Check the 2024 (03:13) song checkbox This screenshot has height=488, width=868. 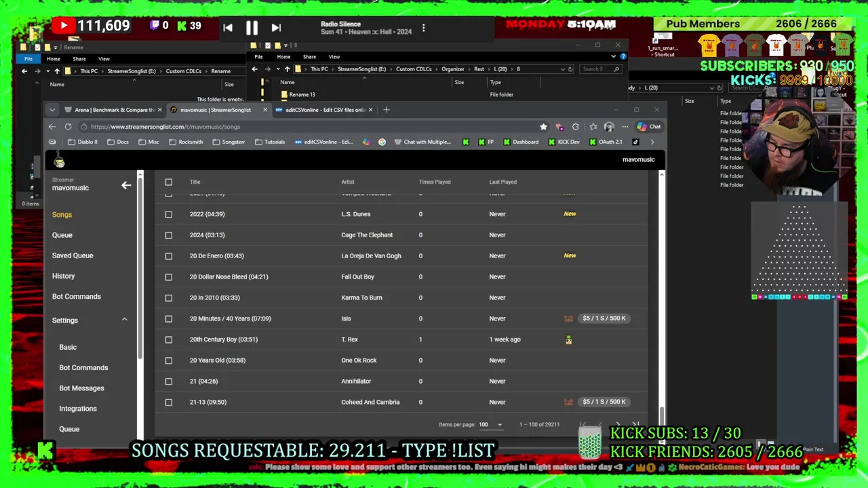coord(169,235)
